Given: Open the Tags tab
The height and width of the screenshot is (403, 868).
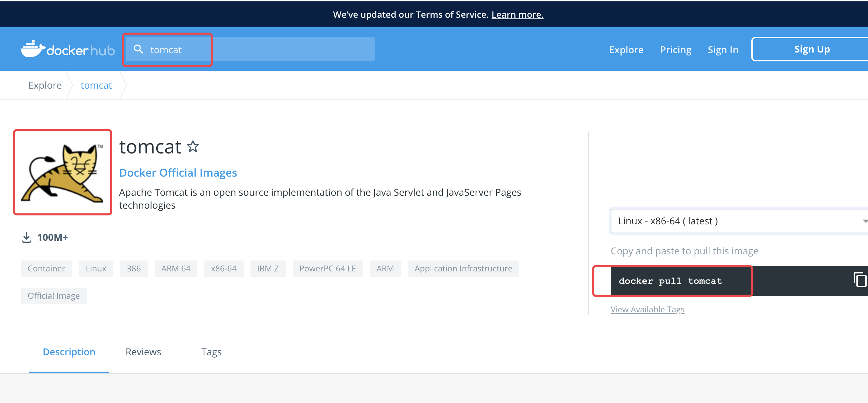Looking at the screenshot, I should click(x=211, y=352).
